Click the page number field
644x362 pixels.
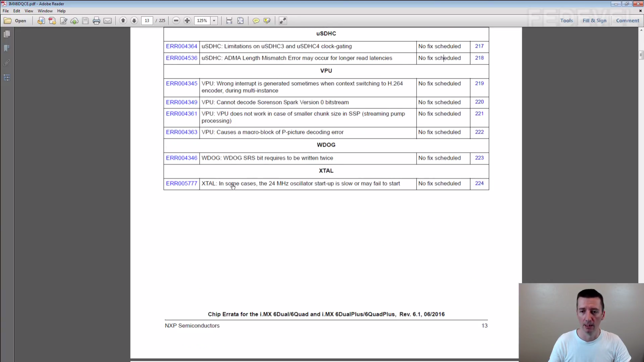[x=147, y=21]
